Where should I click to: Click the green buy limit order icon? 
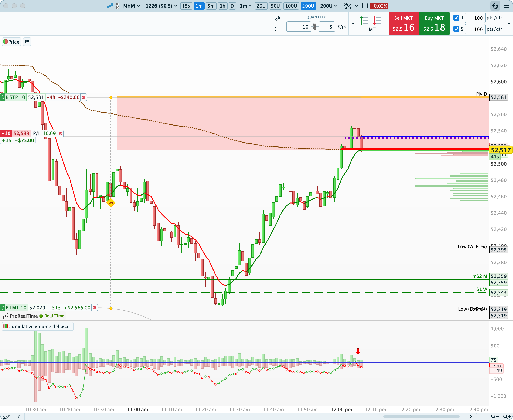[364, 21]
